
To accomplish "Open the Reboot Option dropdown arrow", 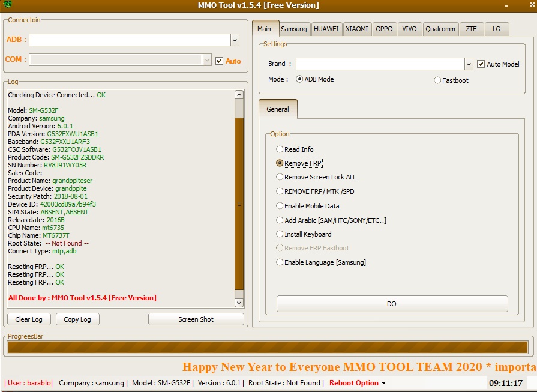I will pyautogui.click(x=383, y=383).
